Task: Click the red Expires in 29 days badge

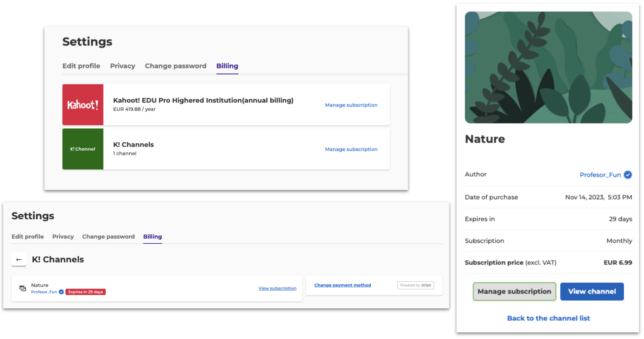Action: click(x=86, y=292)
